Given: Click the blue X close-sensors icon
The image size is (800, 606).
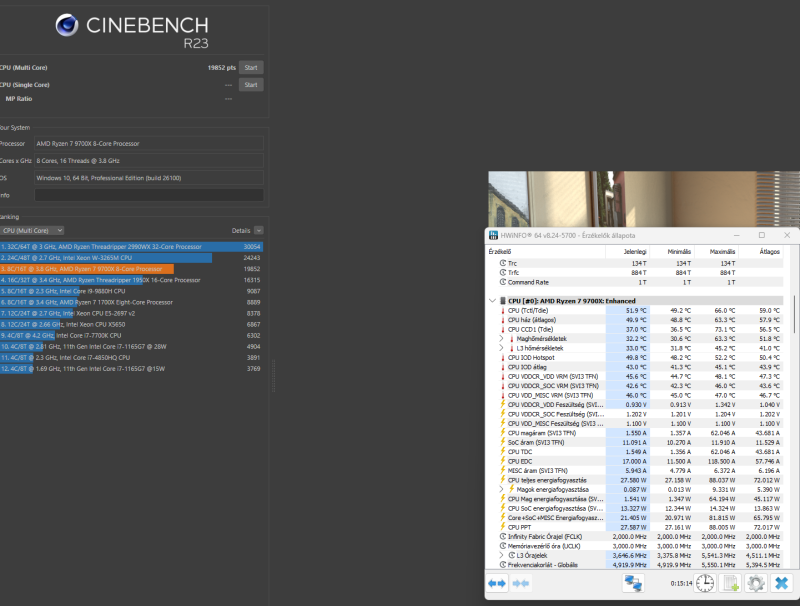Looking at the screenshot, I should click(x=781, y=583).
